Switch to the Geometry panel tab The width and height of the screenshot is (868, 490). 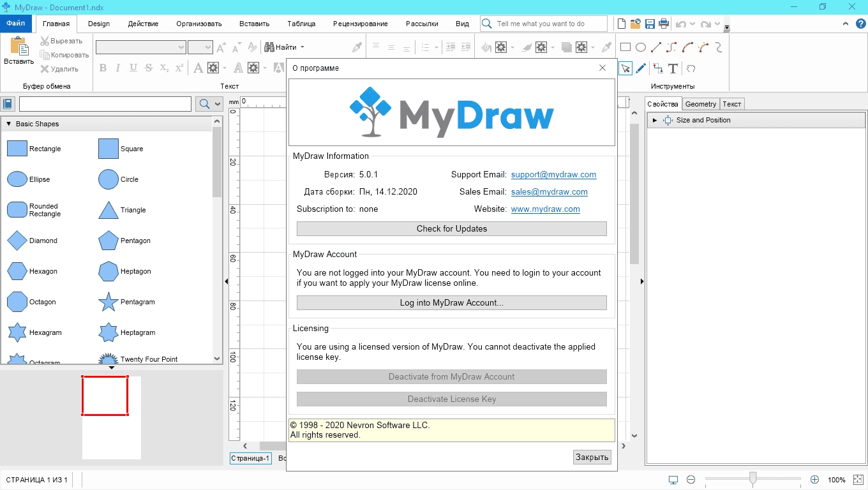pyautogui.click(x=701, y=104)
